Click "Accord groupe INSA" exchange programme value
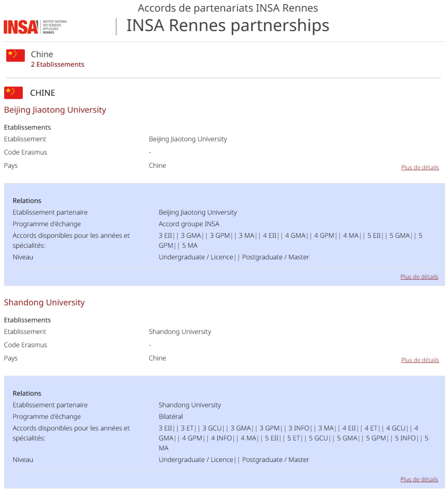 [x=189, y=224]
